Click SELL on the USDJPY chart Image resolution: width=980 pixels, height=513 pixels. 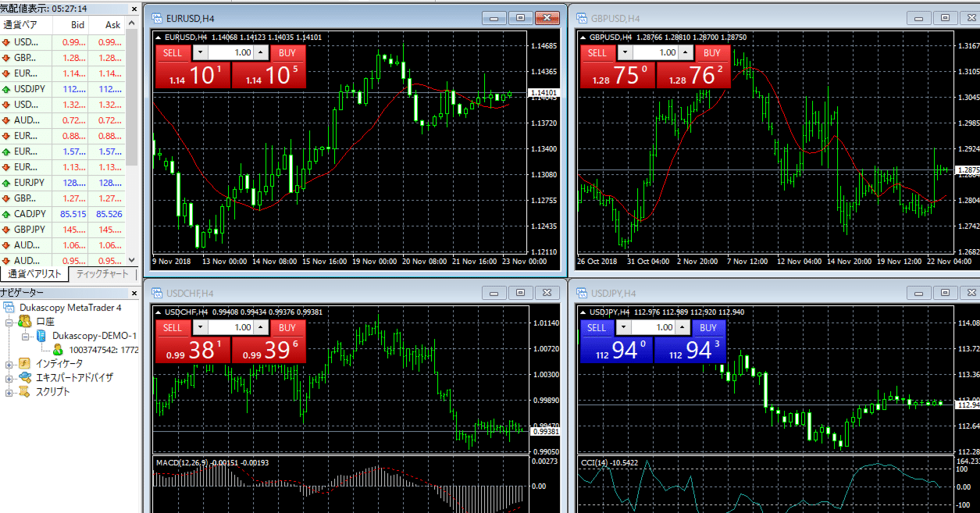(597, 328)
